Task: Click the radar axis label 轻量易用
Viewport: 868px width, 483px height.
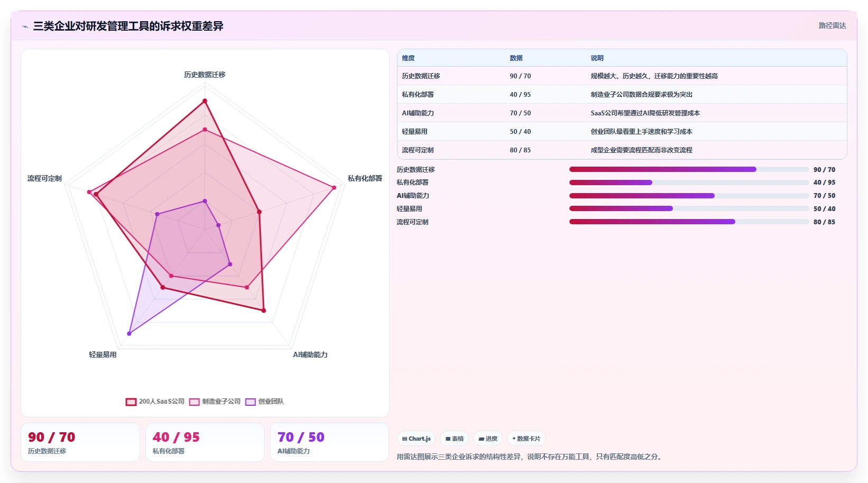Action: tap(103, 354)
